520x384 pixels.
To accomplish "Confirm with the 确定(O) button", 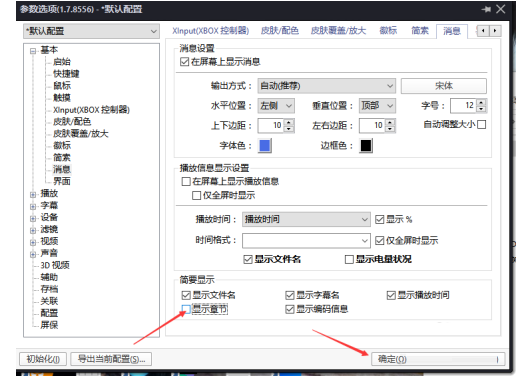I will (x=438, y=359).
